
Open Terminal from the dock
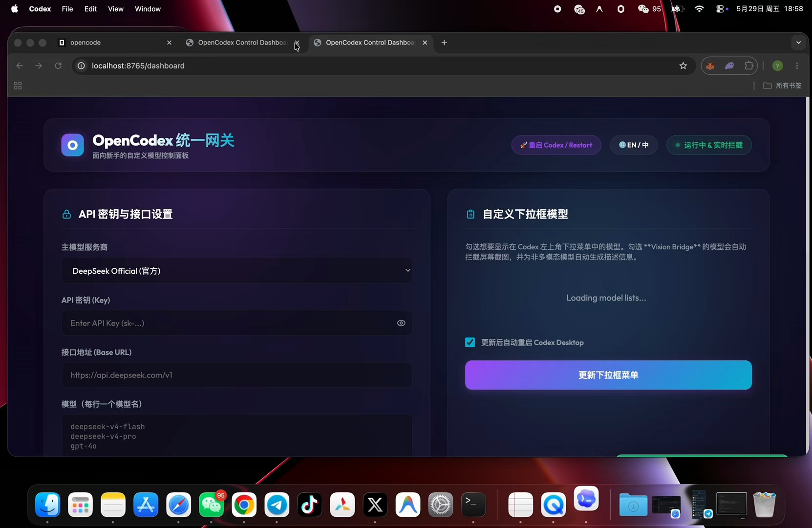[473, 505]
